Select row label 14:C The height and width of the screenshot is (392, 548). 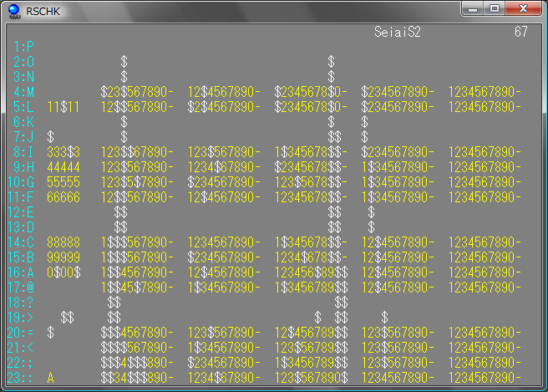21,242
